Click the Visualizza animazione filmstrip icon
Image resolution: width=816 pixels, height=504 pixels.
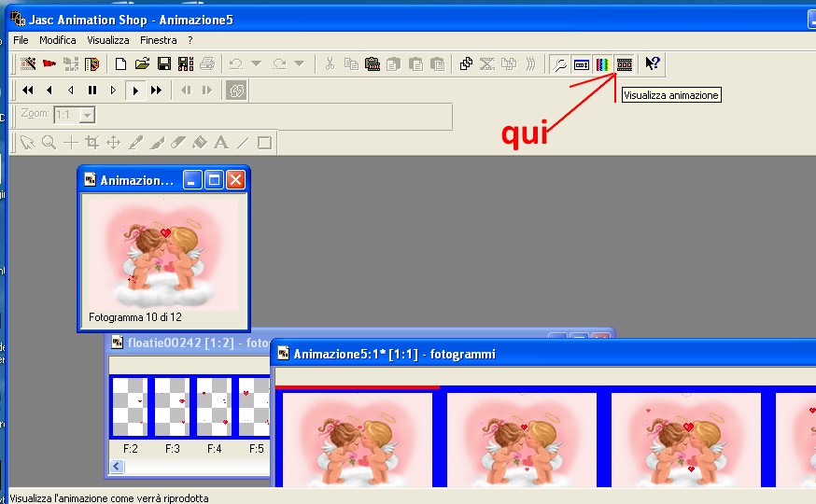point(624,64)
